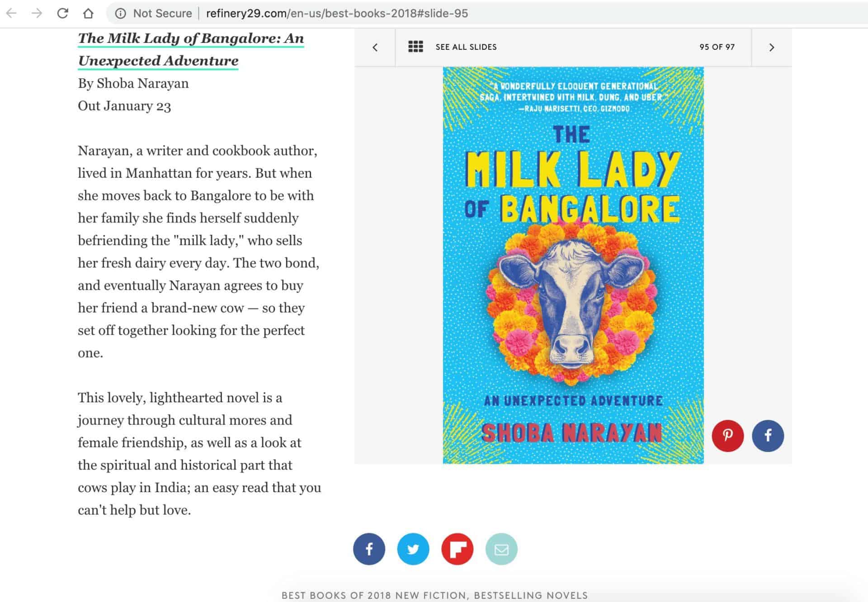Click the browser back arrow
Screen dimensions: 868x602
[x=11, y=14]
